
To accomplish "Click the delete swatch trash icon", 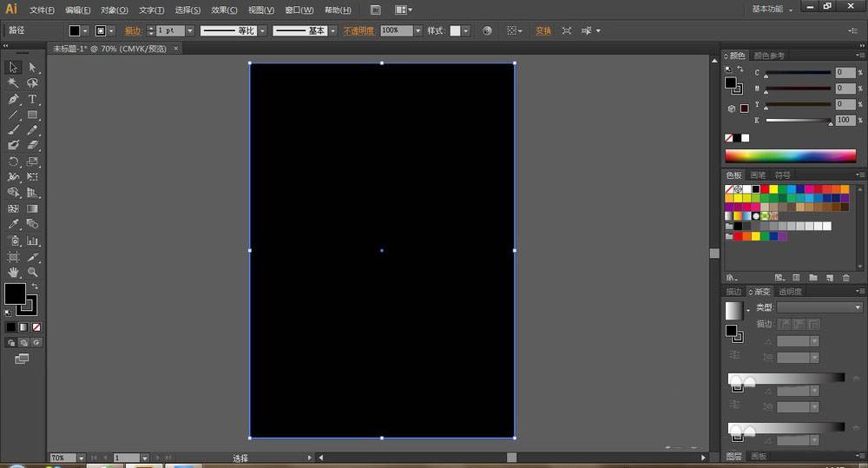I will 846,278.
